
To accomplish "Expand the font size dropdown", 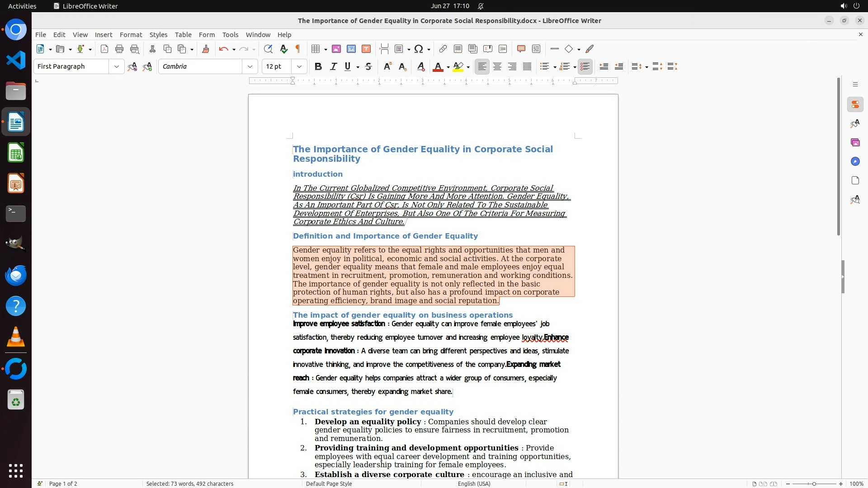I will (x=299, y=66).
